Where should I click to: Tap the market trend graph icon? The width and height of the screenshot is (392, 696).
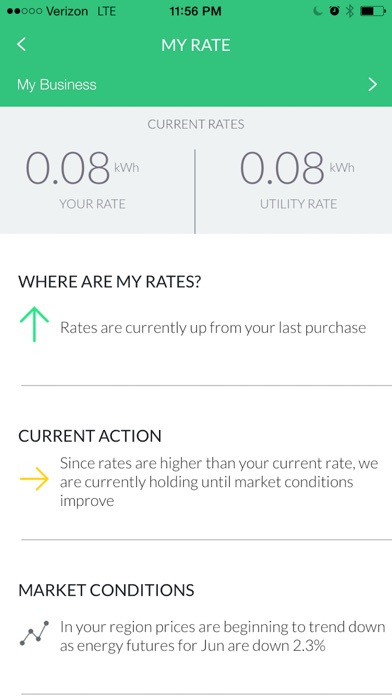(34, 634)
